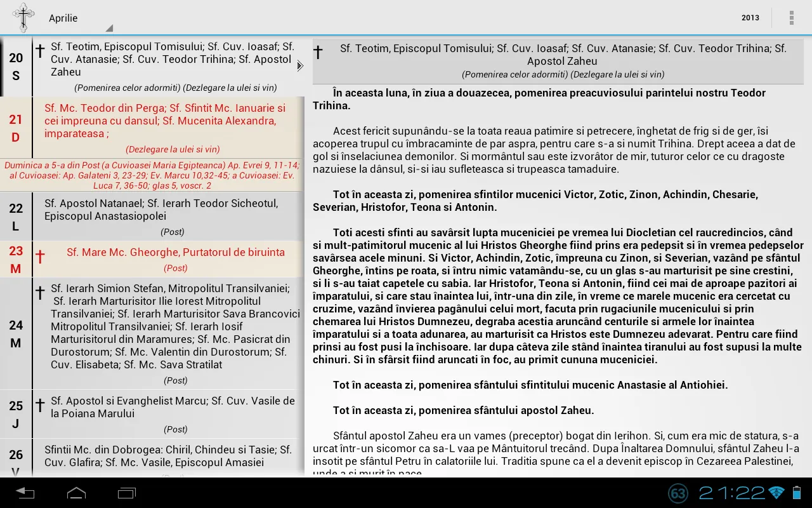Tap the cross icon beside day 25

coord(40,405)
